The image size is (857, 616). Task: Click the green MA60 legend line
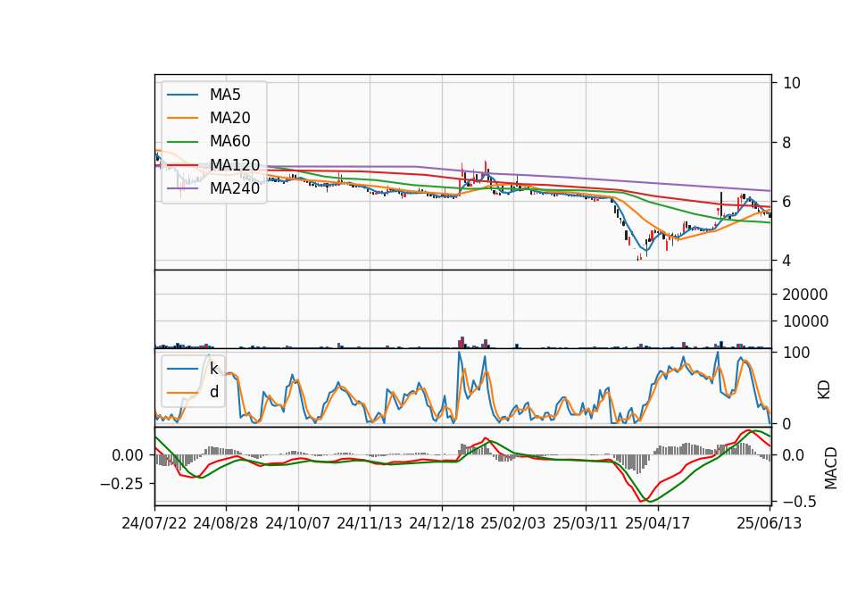point(182,142)
